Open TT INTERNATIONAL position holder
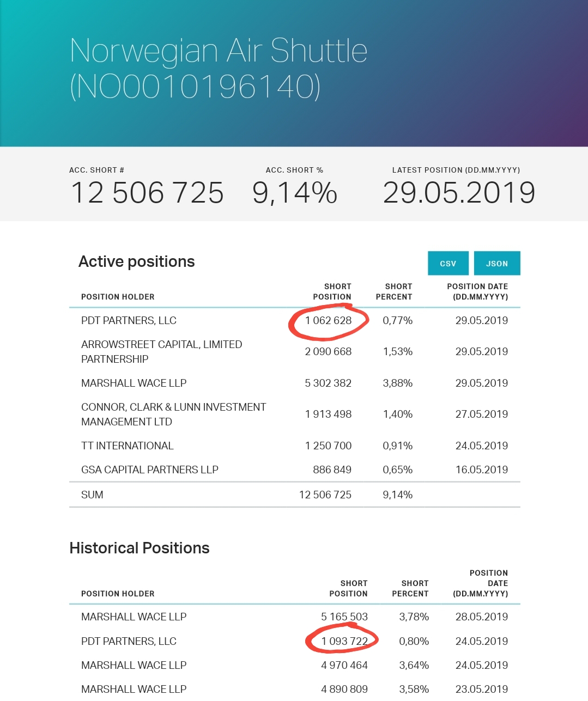This screenshot has height=701, width=588. pyautogui.click(x=127, y=446)
